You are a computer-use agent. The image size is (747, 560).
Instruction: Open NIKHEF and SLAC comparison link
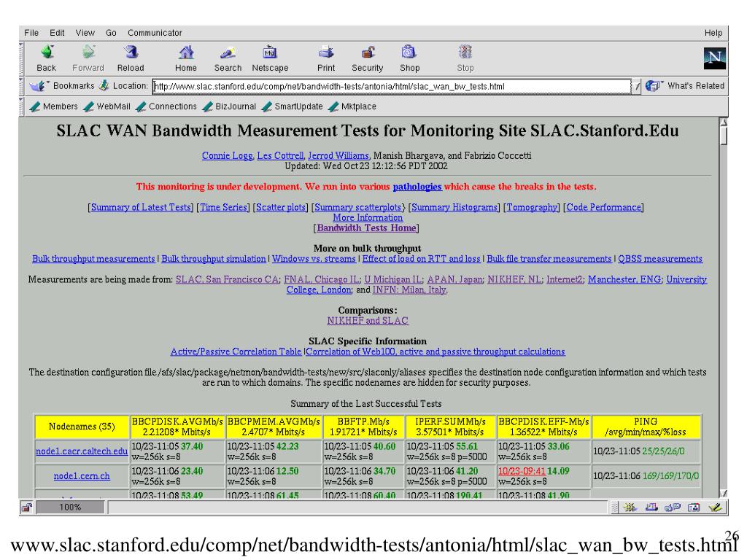[x=368, y=321]
